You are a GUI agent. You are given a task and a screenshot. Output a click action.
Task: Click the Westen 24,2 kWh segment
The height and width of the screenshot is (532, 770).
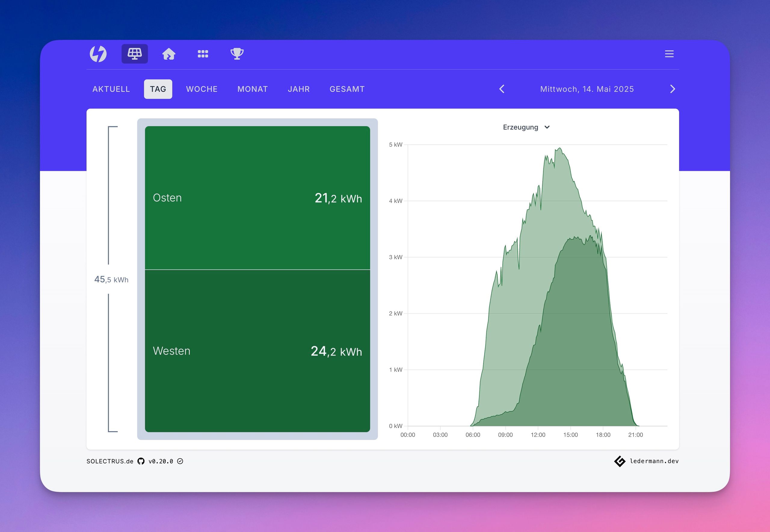click(257, 351)
